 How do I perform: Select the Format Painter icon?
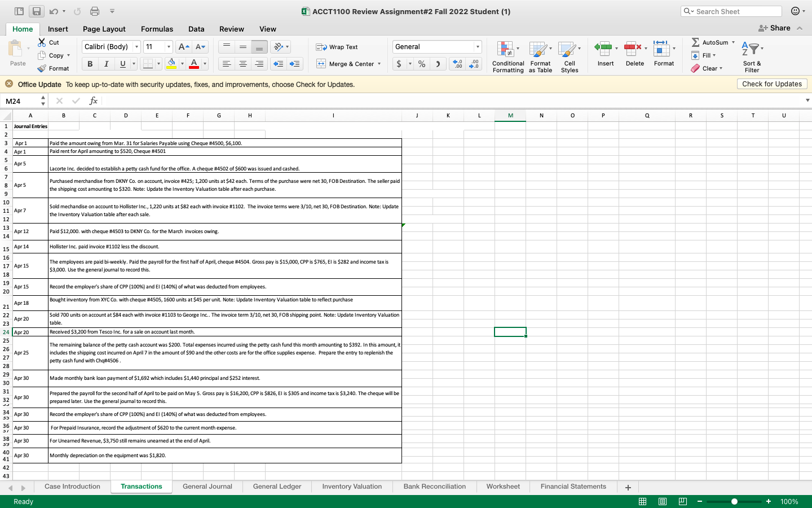coord(42,68)
